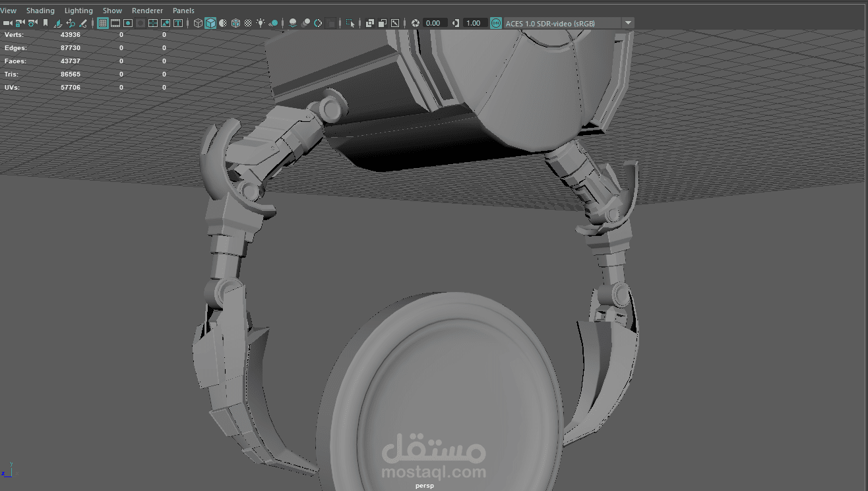This screenshot has width=868, height=491.
Task: Switch to Smooth Shade All display
Action: click(x=210, y=23)
